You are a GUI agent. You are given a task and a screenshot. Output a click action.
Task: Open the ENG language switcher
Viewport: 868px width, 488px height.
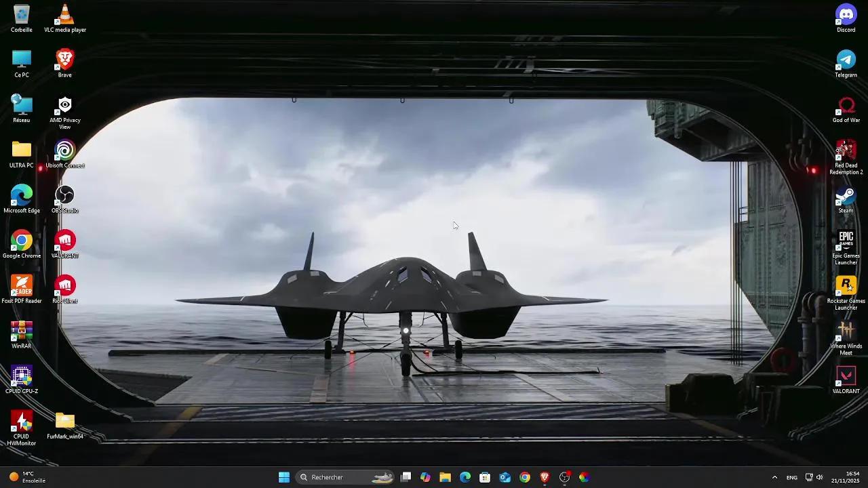792,477
